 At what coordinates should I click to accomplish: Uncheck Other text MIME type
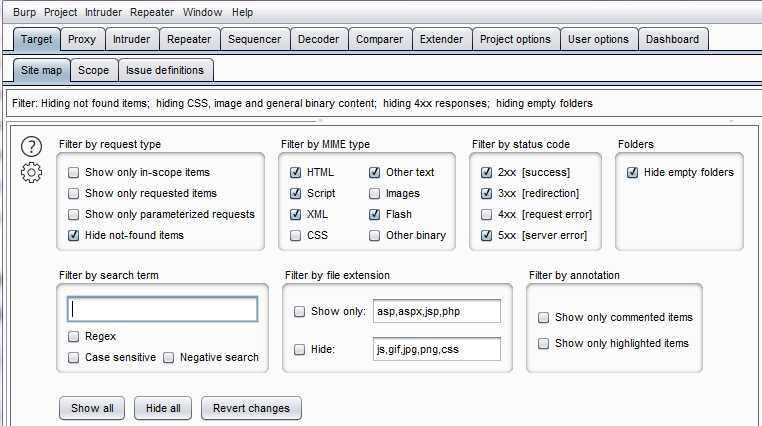pyautogui.click(x=374, y=172)
